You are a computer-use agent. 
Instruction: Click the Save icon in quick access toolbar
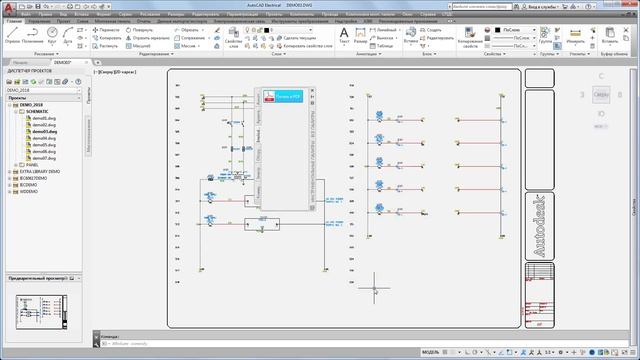tap(38, 7)
